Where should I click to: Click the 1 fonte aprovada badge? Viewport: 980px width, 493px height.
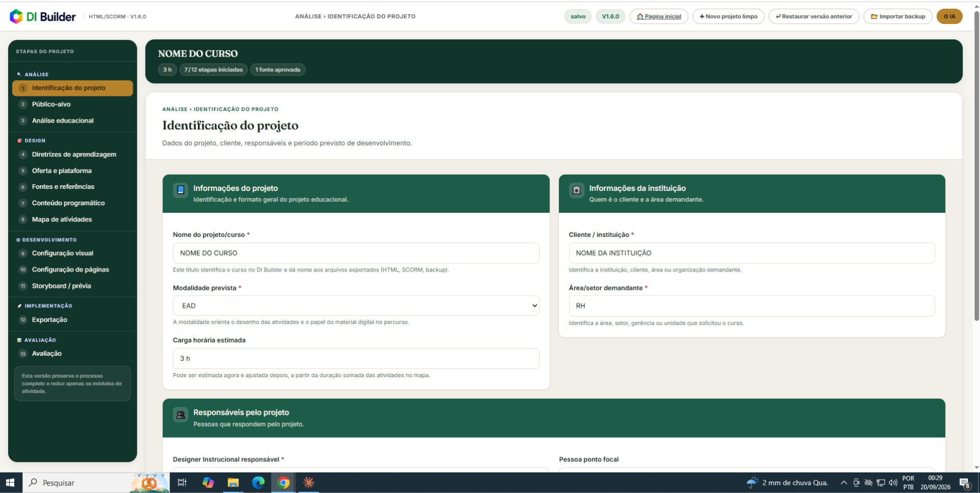[278, 69]
